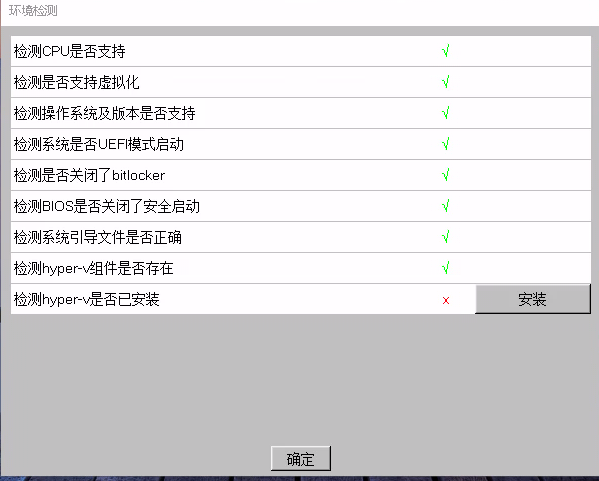Click the check mark for 系统引导文件 row
The width and height of the screenshot is (599, 481).
(x=445, y=237)
